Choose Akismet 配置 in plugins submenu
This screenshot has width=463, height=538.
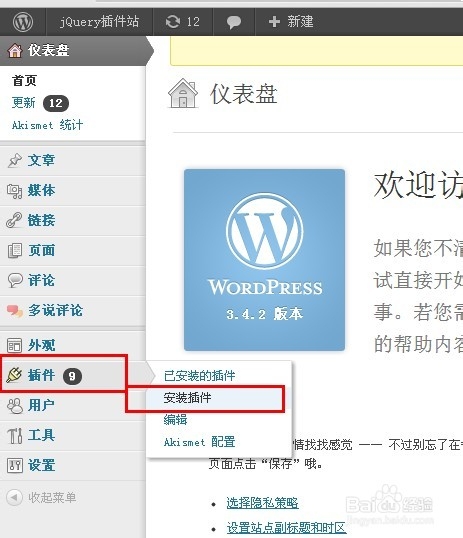click(199, 442)
